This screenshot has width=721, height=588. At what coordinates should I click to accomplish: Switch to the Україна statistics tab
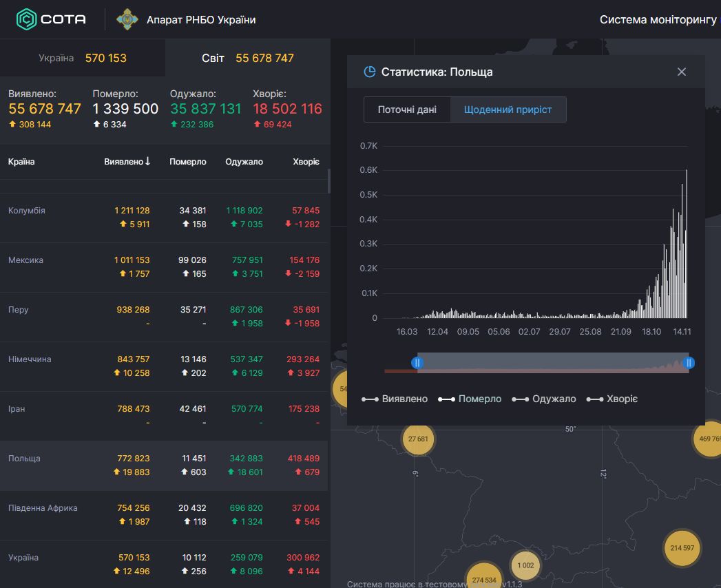click(x=83, y=58)
